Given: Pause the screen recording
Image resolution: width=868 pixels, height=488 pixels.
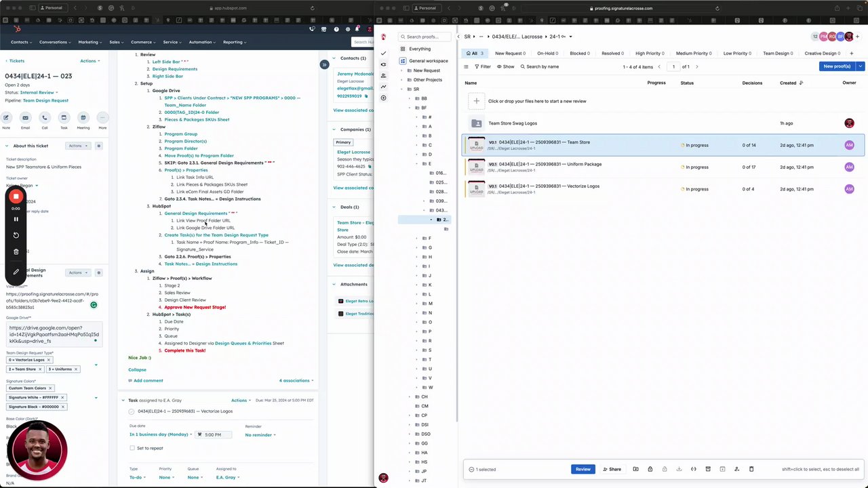Looking at the screenshot, I should pos(16,219).
